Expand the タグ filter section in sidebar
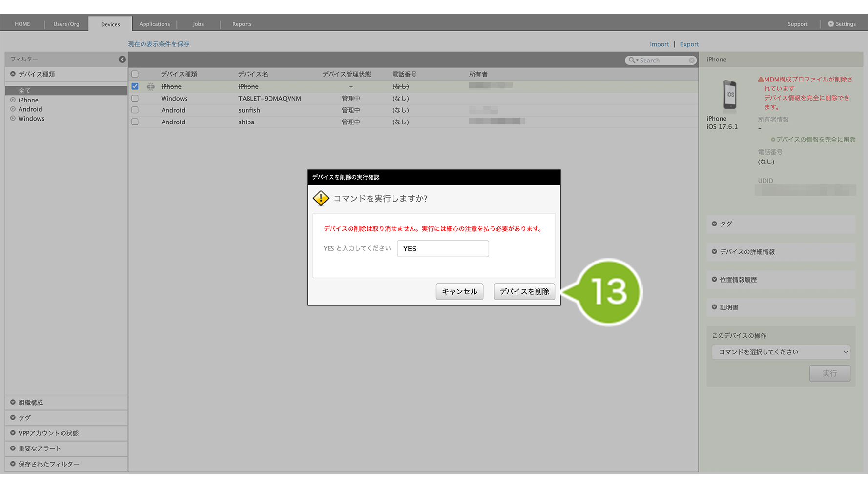 coord(66,418)
